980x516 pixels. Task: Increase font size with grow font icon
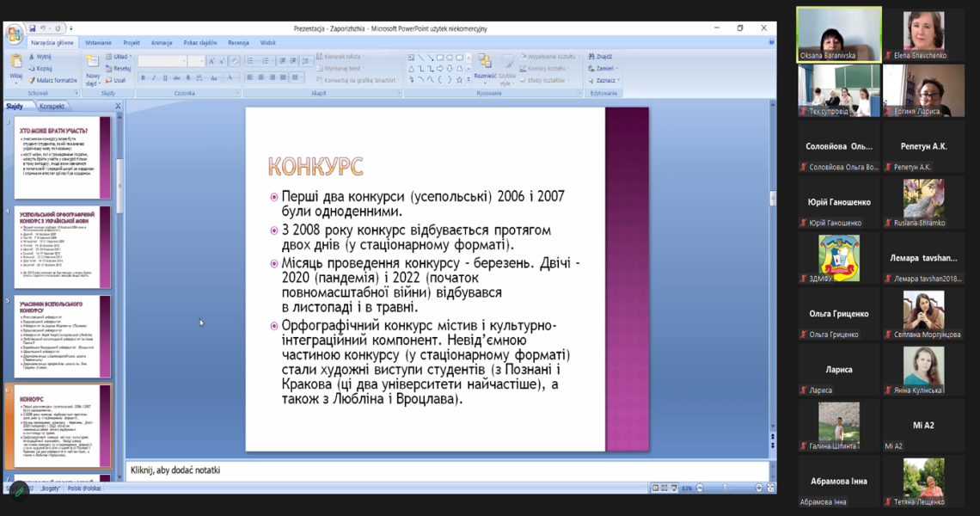(211, 61)
